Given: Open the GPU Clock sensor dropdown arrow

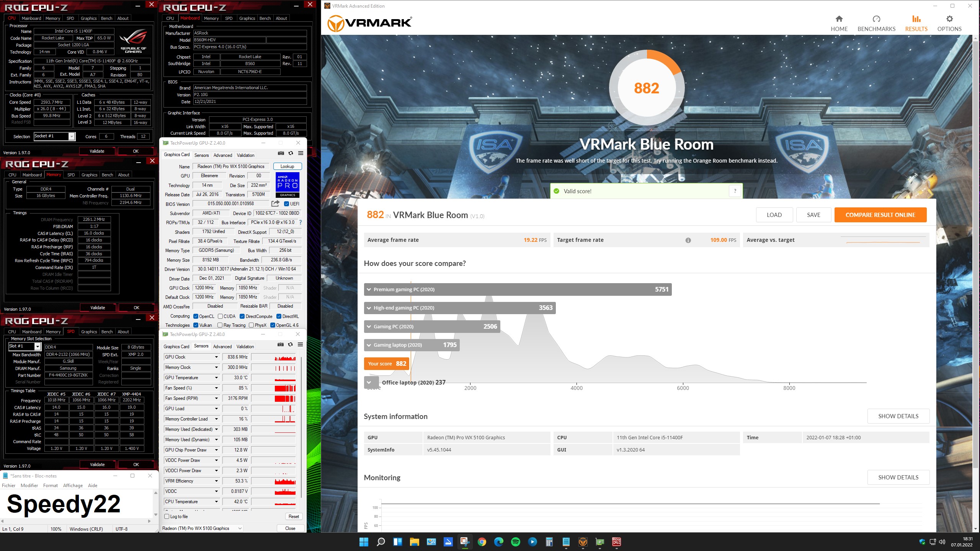Looking at the screenshot, I should 216,357.
